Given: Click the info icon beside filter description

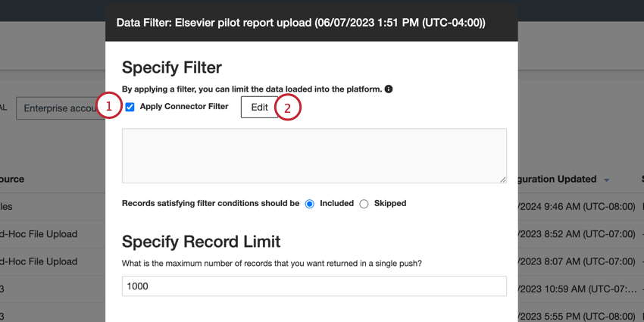Looking at the screenshot, I should click(x=389, y=89).
